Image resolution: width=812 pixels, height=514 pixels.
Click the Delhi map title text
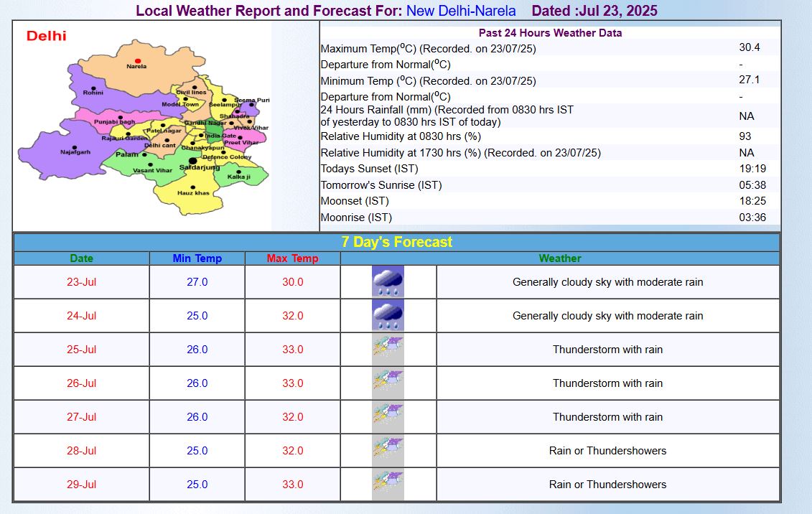47,36
